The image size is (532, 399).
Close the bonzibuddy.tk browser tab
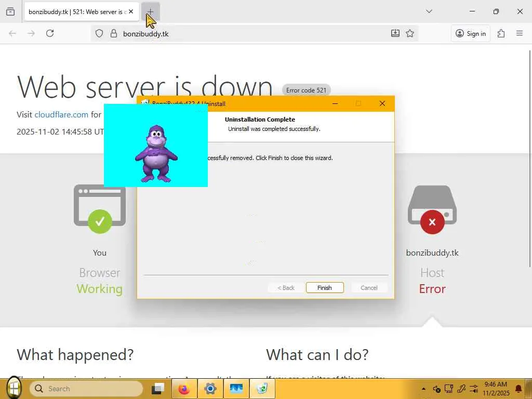tap(131, 11)
